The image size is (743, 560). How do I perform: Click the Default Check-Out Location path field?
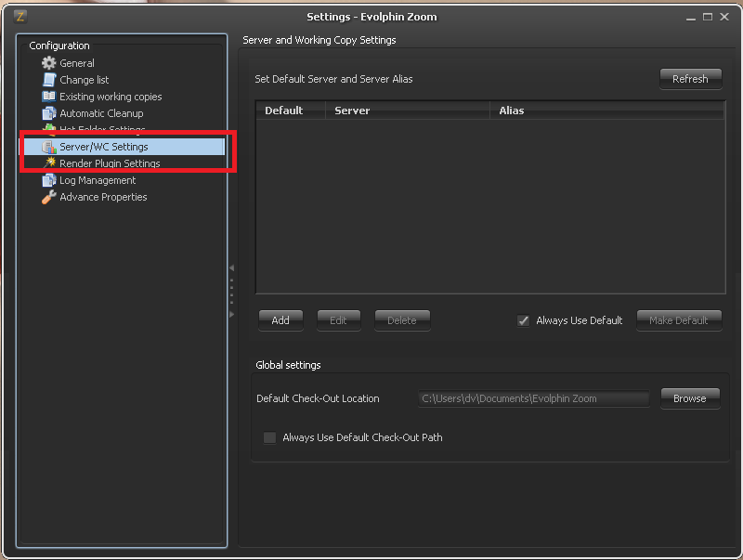click(x=533, y=398)
